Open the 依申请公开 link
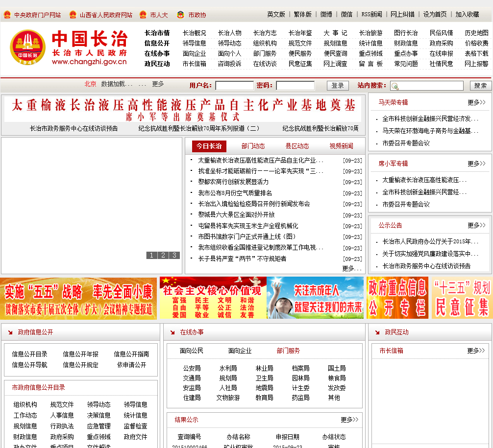 tap(131, 365)
